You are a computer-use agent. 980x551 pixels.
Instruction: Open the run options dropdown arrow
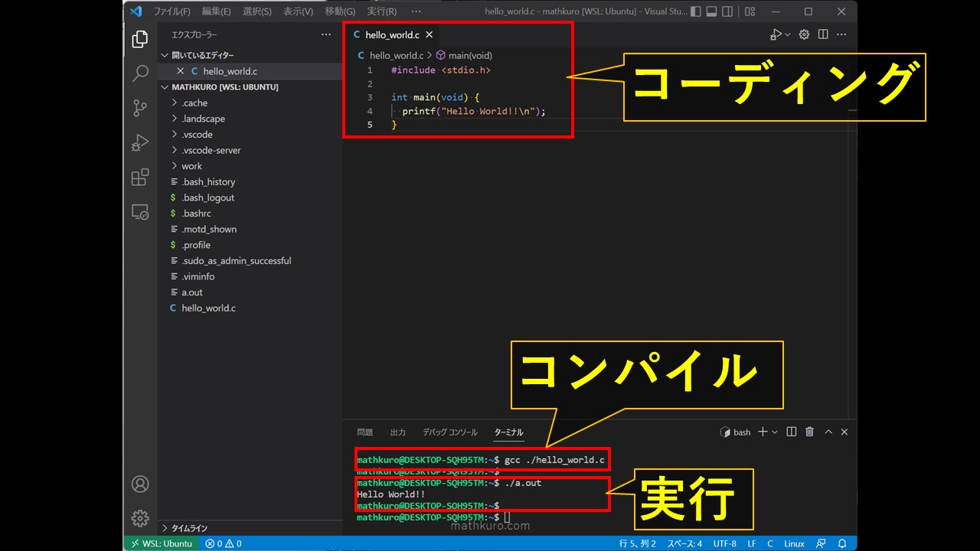(x=787, y=34)
